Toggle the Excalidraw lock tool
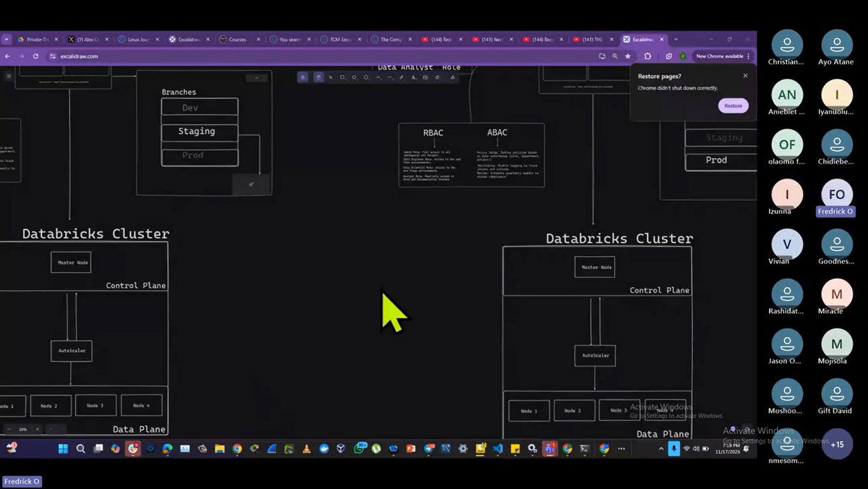The width and height of the screenshot is (868, 489). (302, 77)
